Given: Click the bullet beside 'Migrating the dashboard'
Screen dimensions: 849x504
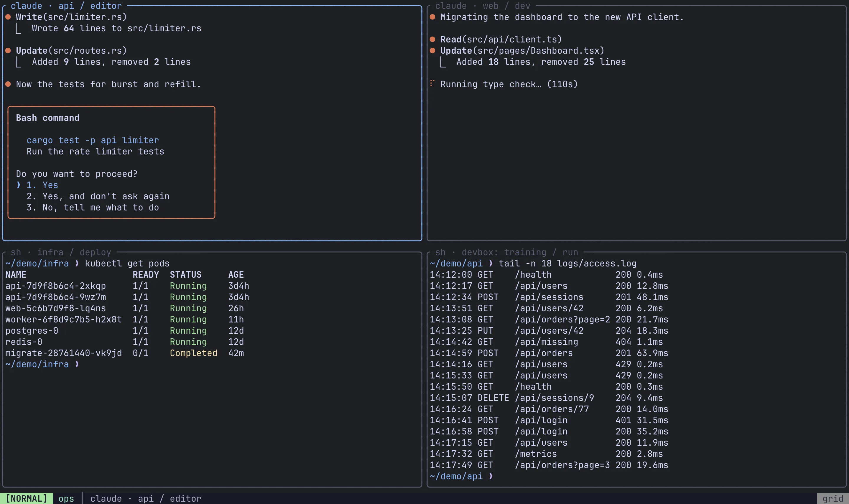Looking at the screenshot, I should (x=433, y=17).
